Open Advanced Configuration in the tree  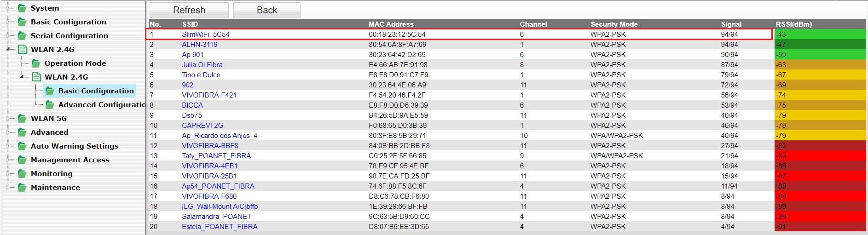coord(102,104)
